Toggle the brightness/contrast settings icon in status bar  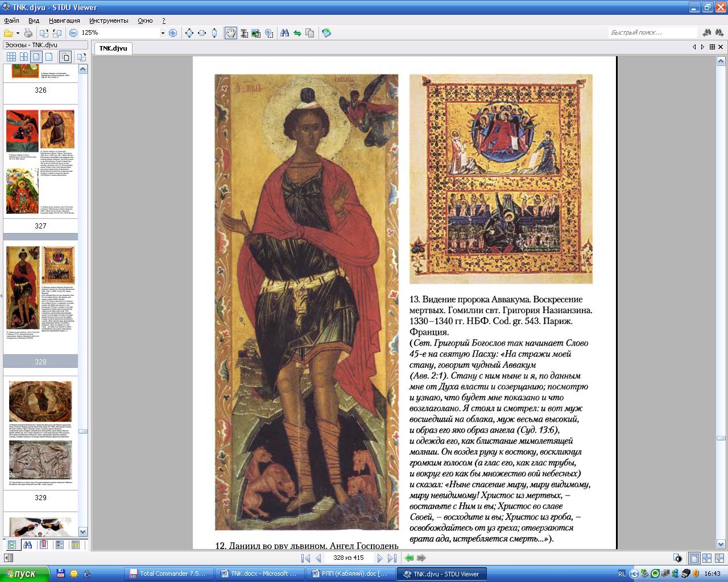pyautogui.click(x=678, y=558)
